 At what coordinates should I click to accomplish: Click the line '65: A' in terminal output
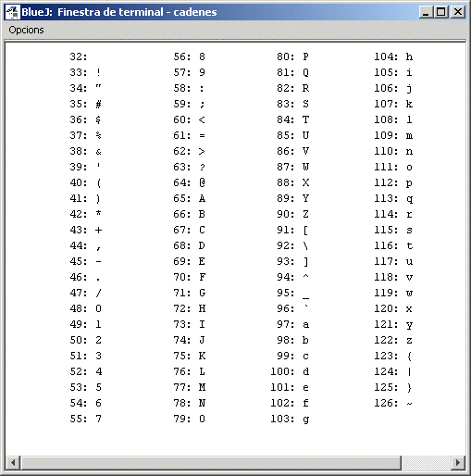pyautogui.click(x=189, y=198)
